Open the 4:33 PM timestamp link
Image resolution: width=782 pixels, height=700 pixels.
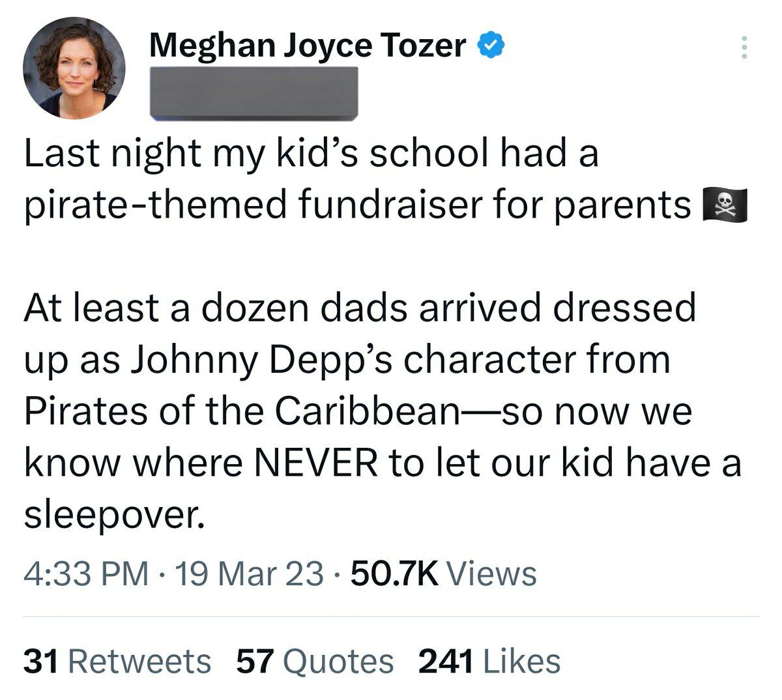[85, 574]
